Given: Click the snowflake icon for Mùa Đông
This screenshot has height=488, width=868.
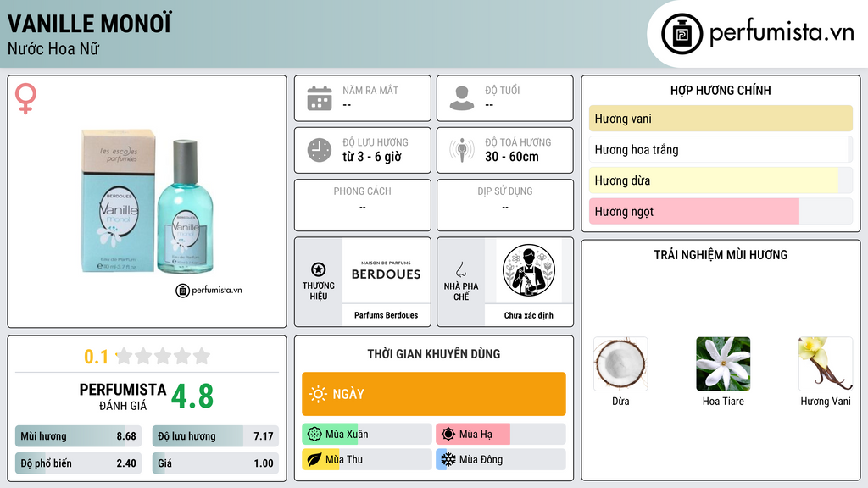Looking at the screenshot, I should coord(448,459).
